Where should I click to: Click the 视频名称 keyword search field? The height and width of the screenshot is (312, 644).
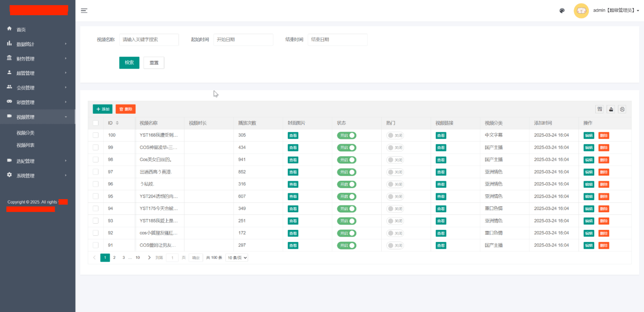149,40
